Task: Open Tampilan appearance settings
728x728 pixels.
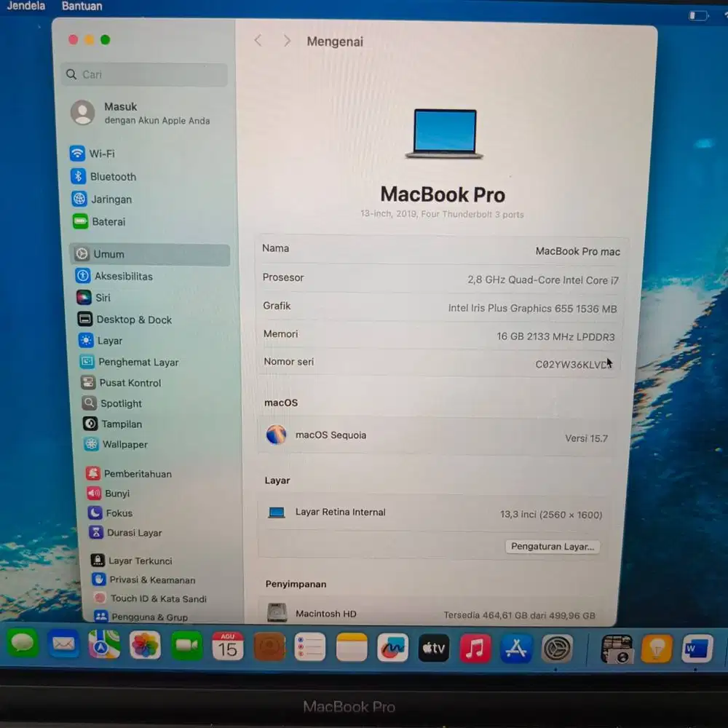Action: coord(113,424)
